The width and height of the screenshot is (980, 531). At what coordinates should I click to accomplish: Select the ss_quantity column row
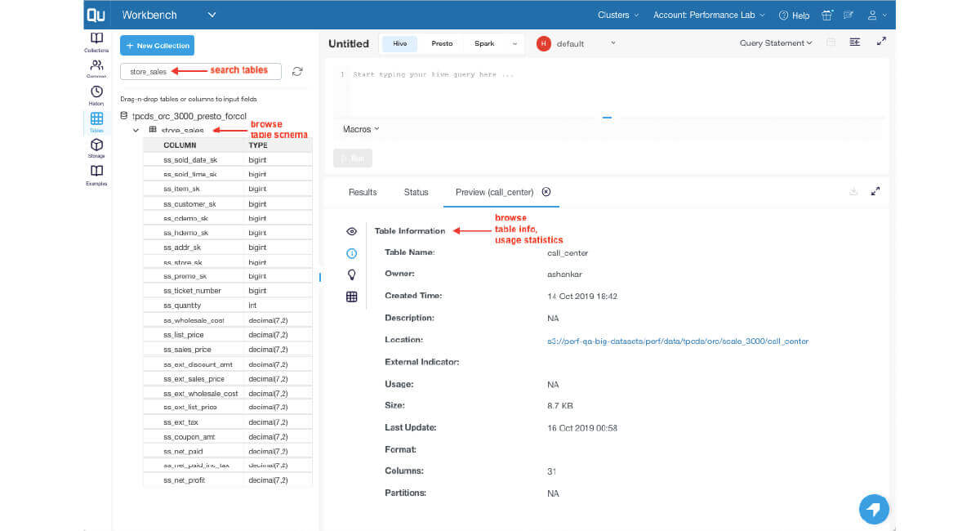pos(227,306)
